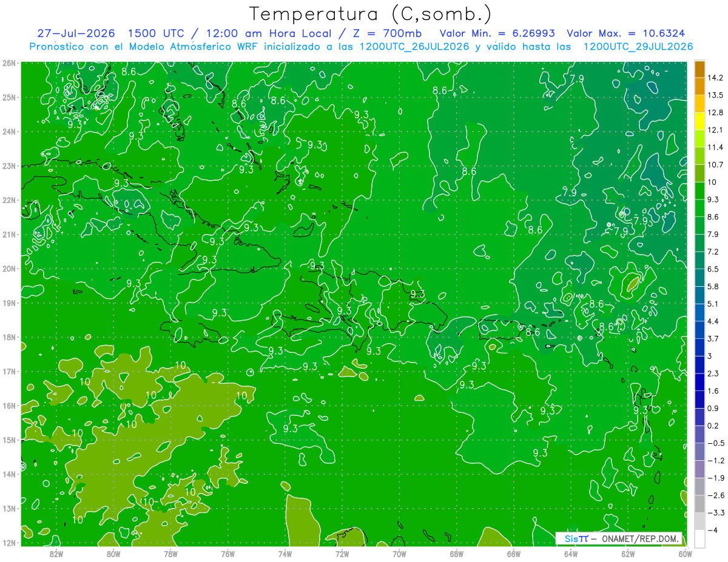The height and width of the screenshot is (562, 728).
Task: Click the 0.2 value on the color scale
Action: [713, 426]
